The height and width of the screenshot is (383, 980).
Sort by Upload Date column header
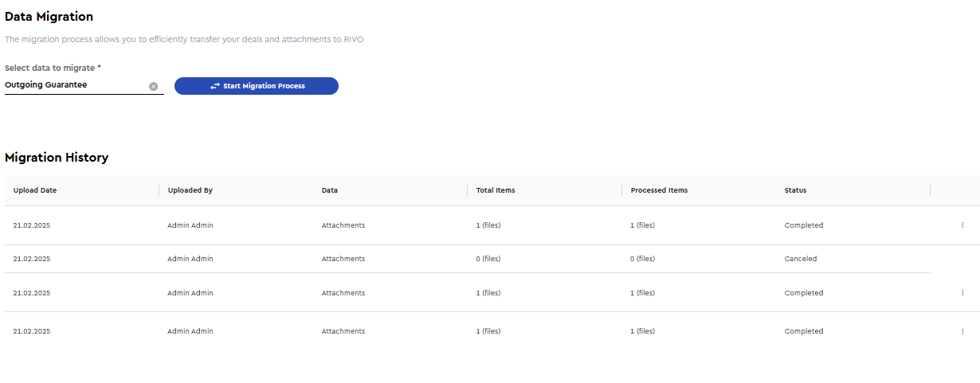pos(35,190)
